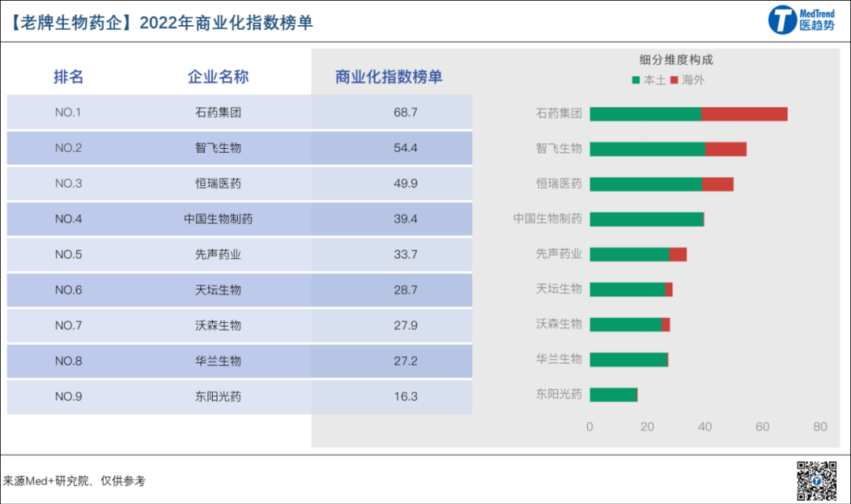
Task: Click the chart axis label 中国生物制药
Action: click(x=547, y=218)
